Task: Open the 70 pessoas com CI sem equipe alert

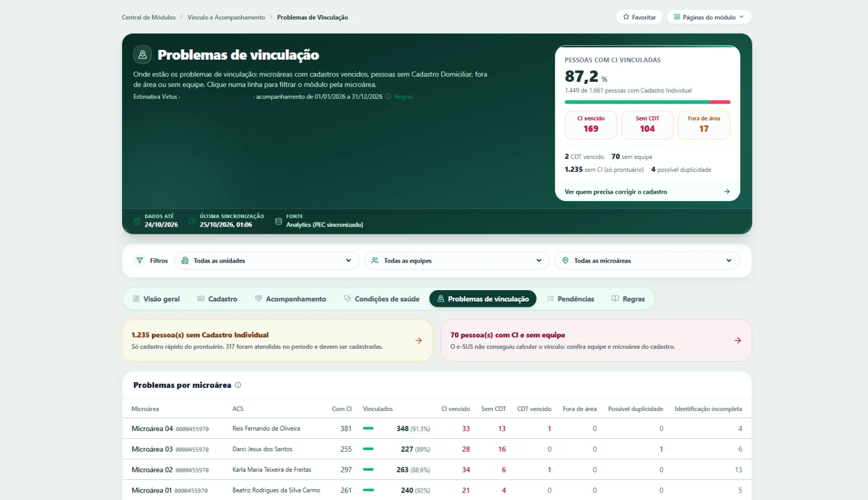Action: click(x=596, y=341)
